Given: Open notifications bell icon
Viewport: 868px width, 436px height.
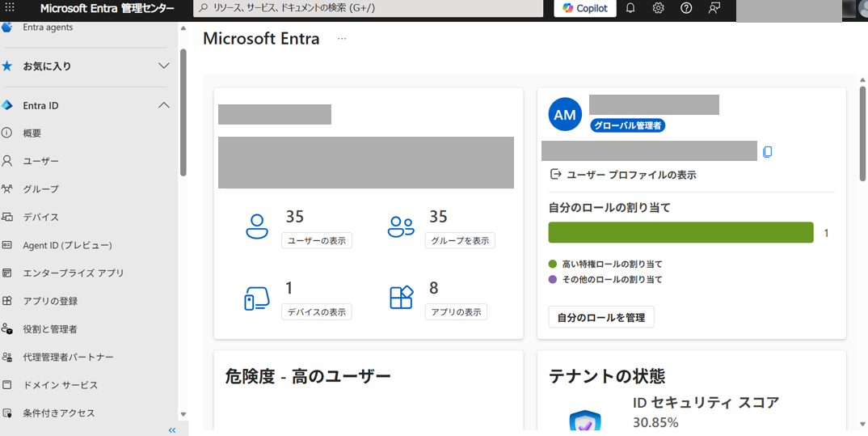Looking at the screenshot, I should (x=630, y=8).
